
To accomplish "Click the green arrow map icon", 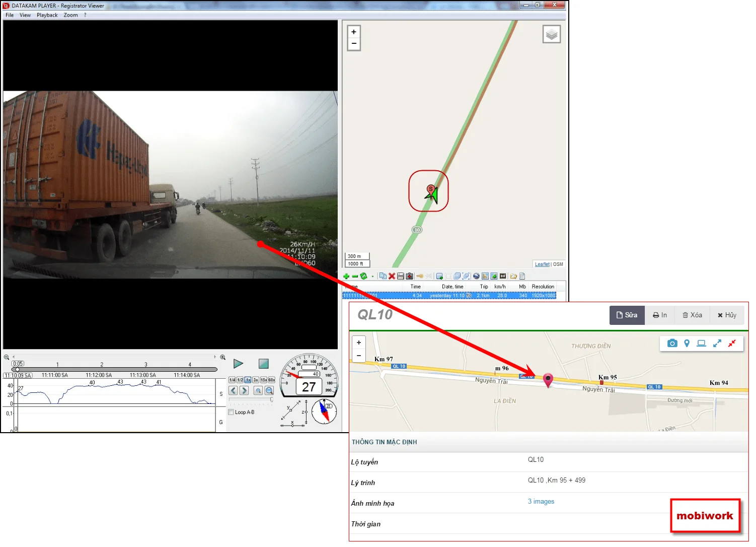I will coord(494,276).
